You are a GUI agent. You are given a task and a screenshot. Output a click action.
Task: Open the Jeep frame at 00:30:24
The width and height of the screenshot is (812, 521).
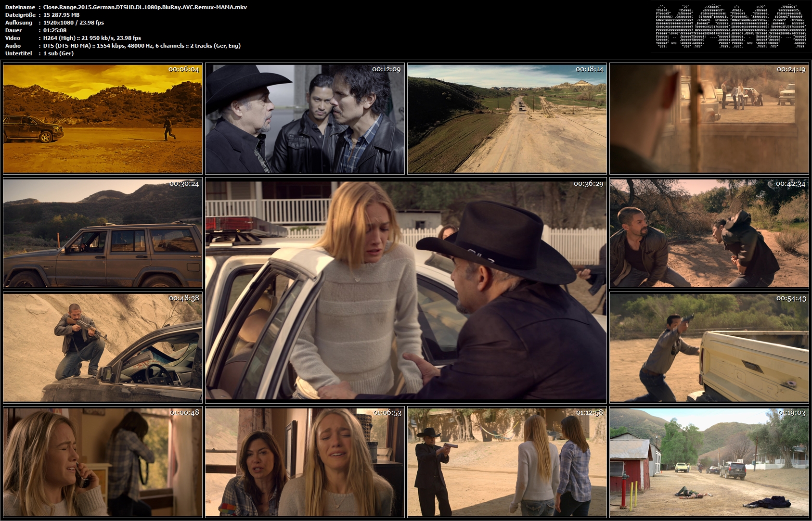coord(103,233)
